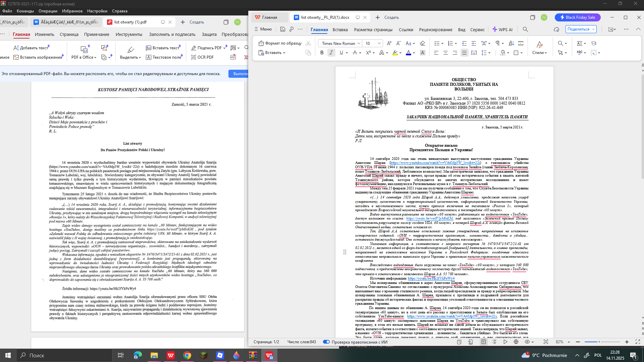The image size is (644, 362).
Task: Click the Windows search box 'Поиск'
Action: point(64,355)
